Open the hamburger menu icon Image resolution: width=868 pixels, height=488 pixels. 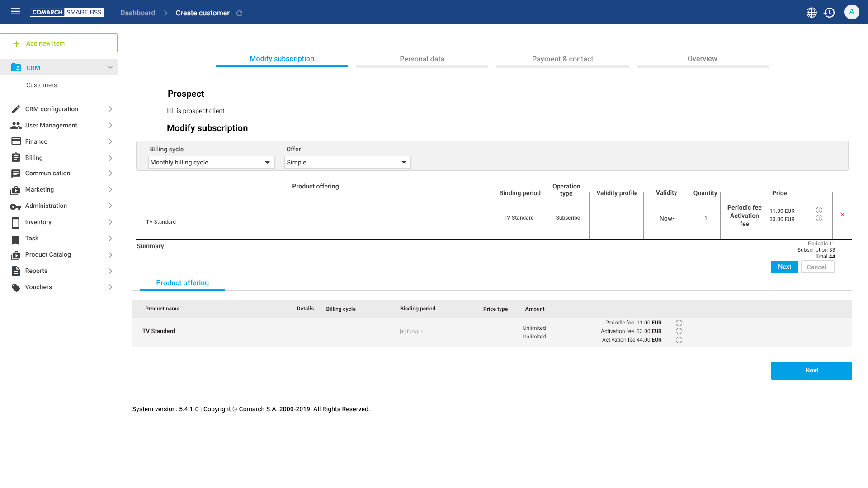point(15,12)
